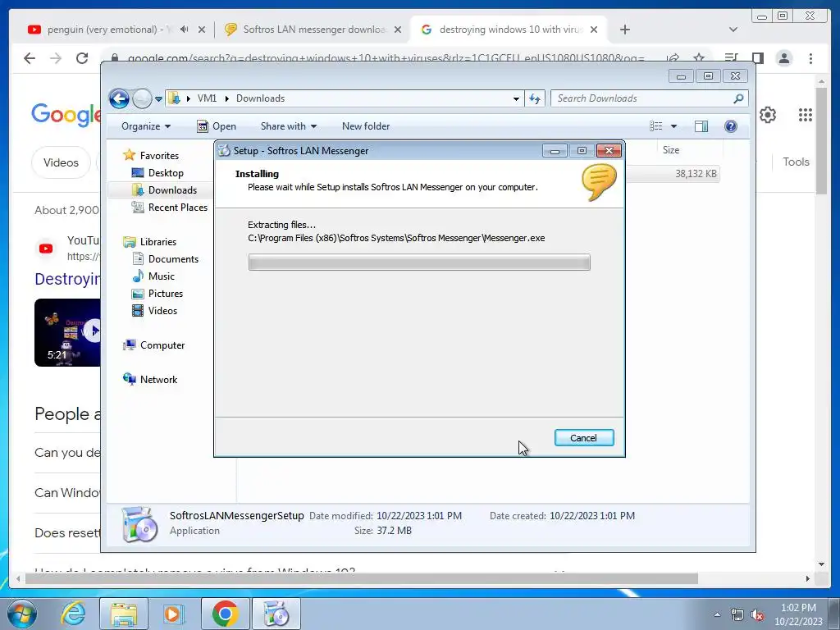Open Google apps grid
Image resolution: width=840 pixels, height=630 pixels.
[806, 115]
